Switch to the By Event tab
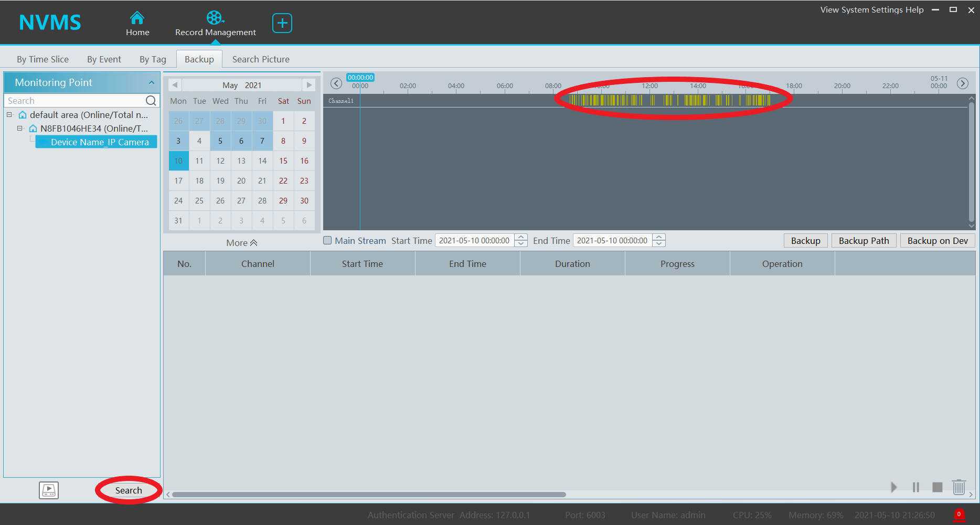This screenshot has width=980, height=525. click(104, 59)
